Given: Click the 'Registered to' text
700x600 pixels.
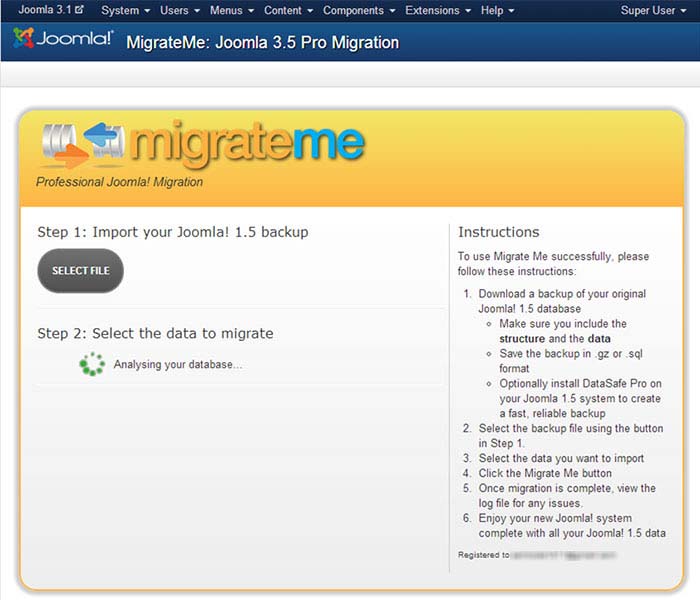Looking at the screenshot, I should point(483,555).
